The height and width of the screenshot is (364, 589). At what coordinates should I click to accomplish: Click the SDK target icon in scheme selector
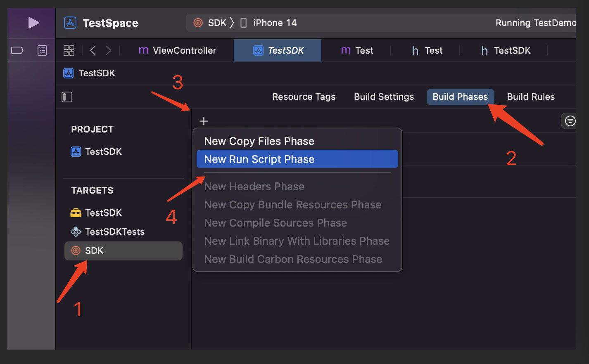(x=198, y=23)
